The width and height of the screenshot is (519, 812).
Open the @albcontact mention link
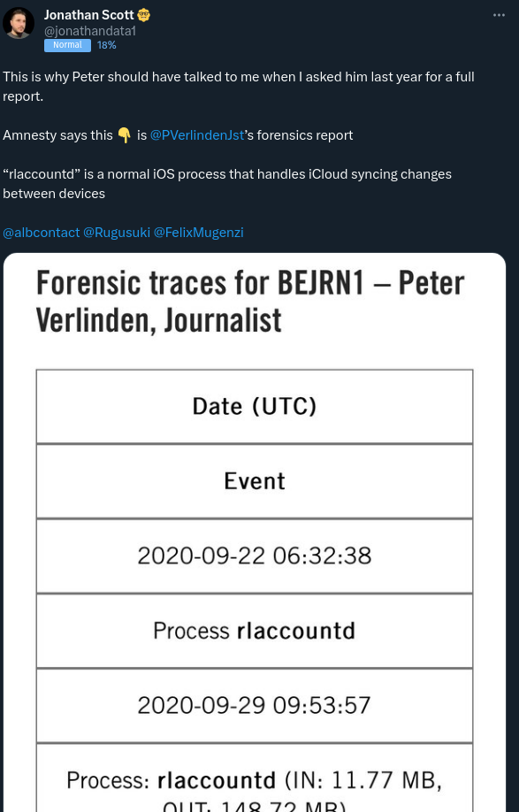click(x=42, y=233)
